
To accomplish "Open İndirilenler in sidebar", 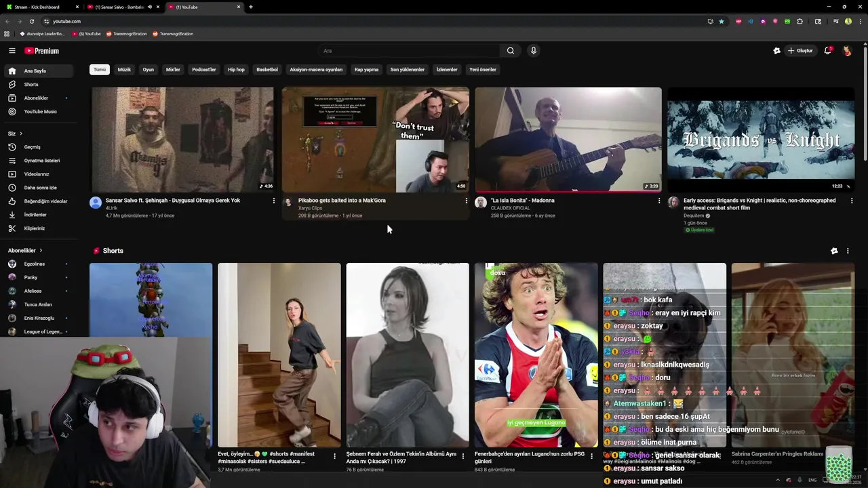I will point(38,215).
